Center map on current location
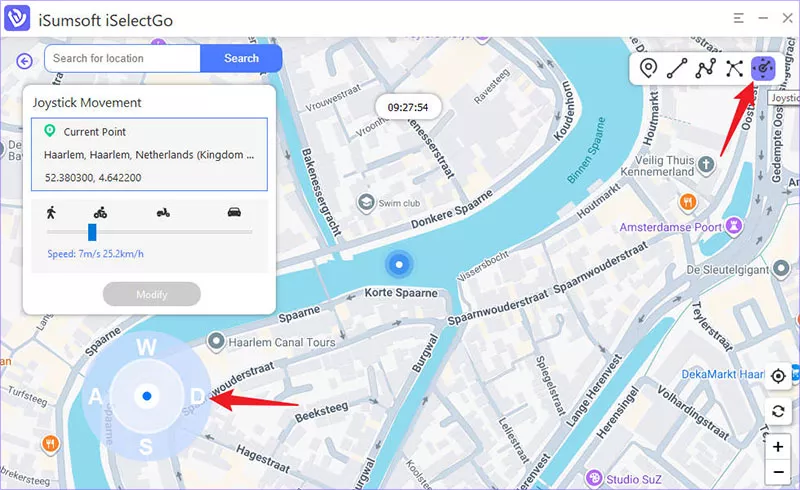 (x=778, y=376)
